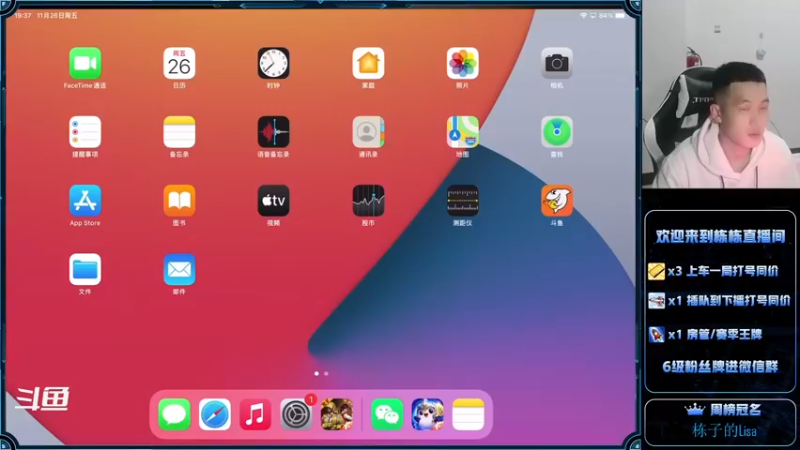Launch the Camera app
Screen dimensions: 800x450
pos(557,63)
